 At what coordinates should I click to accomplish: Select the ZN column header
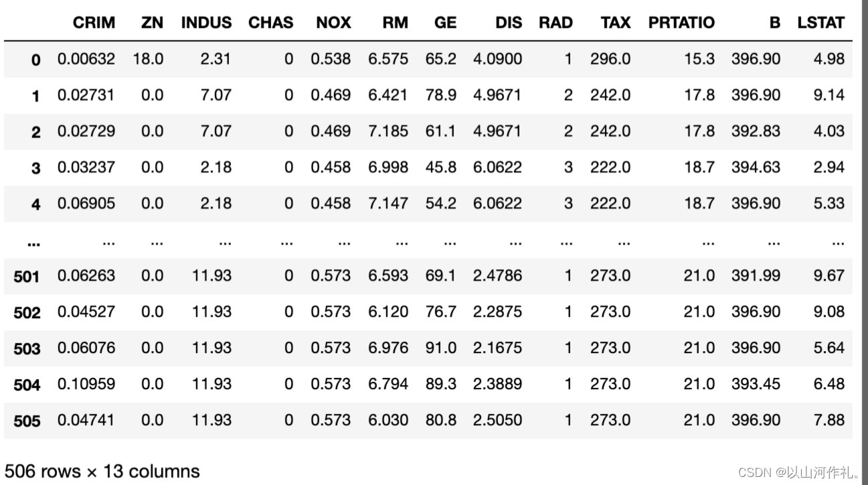click(153, 22)
